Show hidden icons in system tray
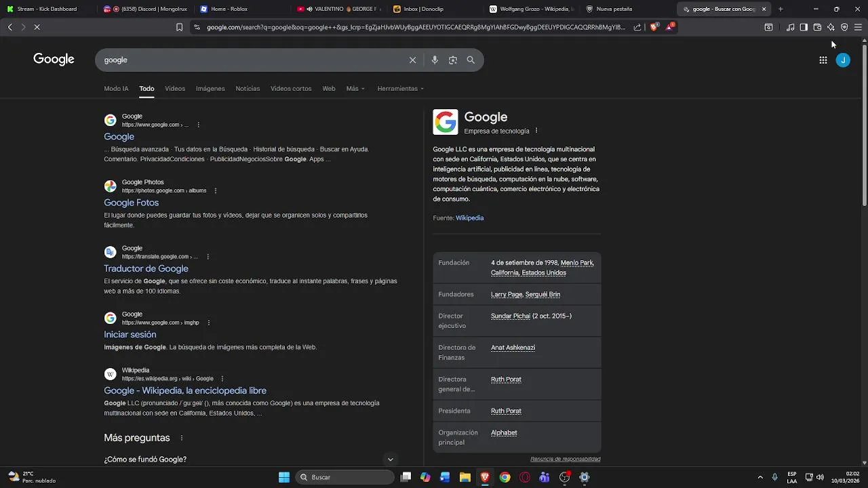Screen dimensions: 868x488 759,477
